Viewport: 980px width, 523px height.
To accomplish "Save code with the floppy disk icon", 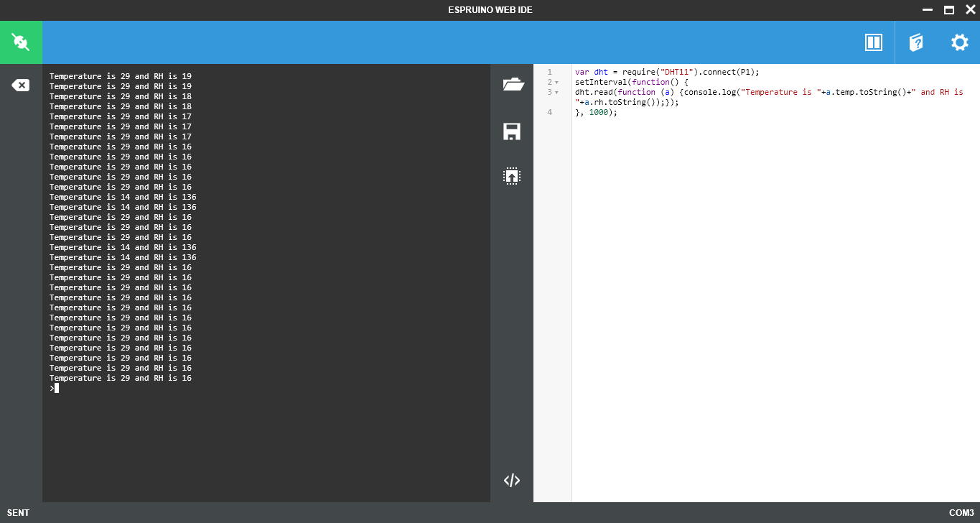I will click(512, 131).
